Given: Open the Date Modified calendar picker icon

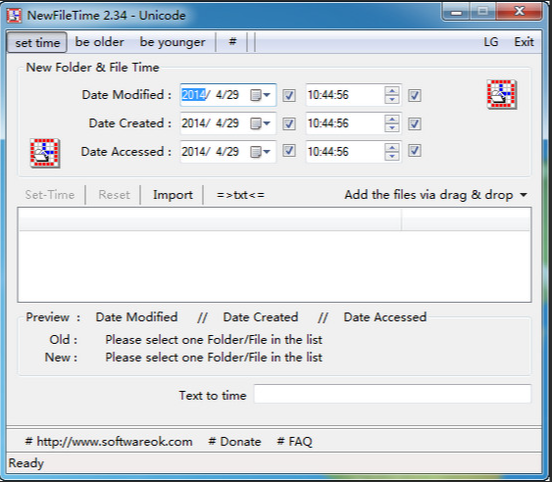Looking at the screenshot, I should click(x=260, y=95).
